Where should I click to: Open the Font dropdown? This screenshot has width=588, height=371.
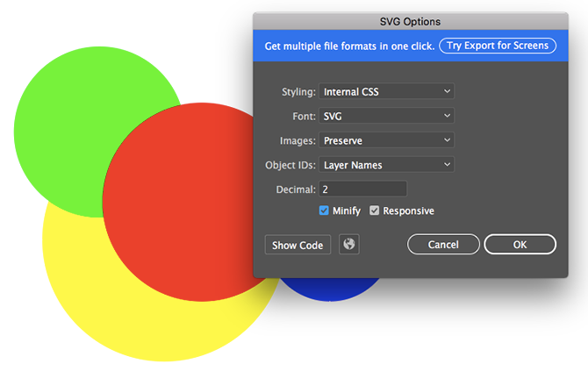click(x=386, y=116)
